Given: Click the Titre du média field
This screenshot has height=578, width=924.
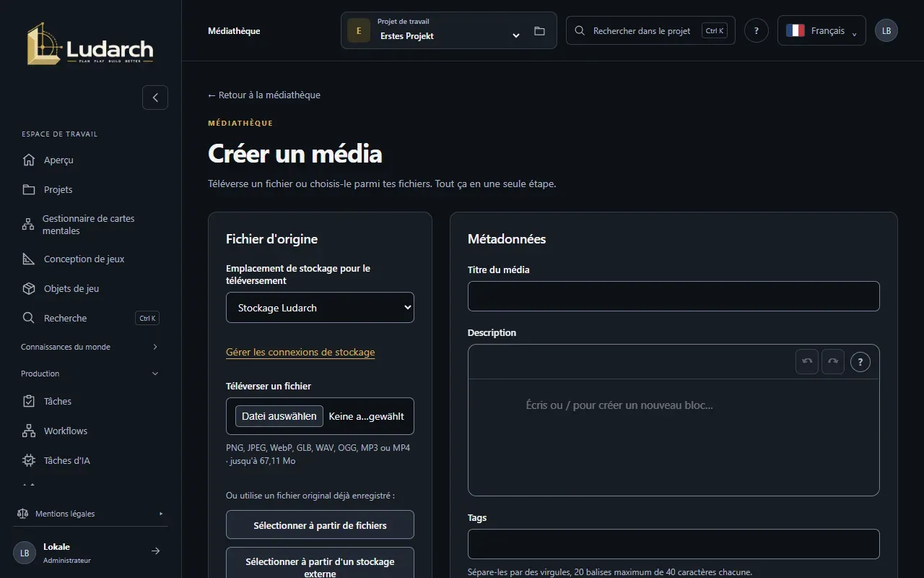Looking at the screenshot, I should pos(674,296).
